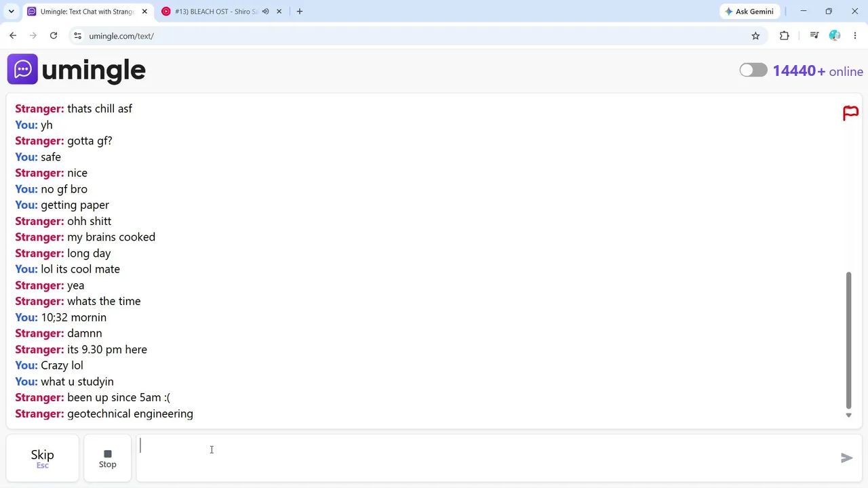Click the message 'my brains cooked'
868x488 pixels.
[x=111, y=237]
